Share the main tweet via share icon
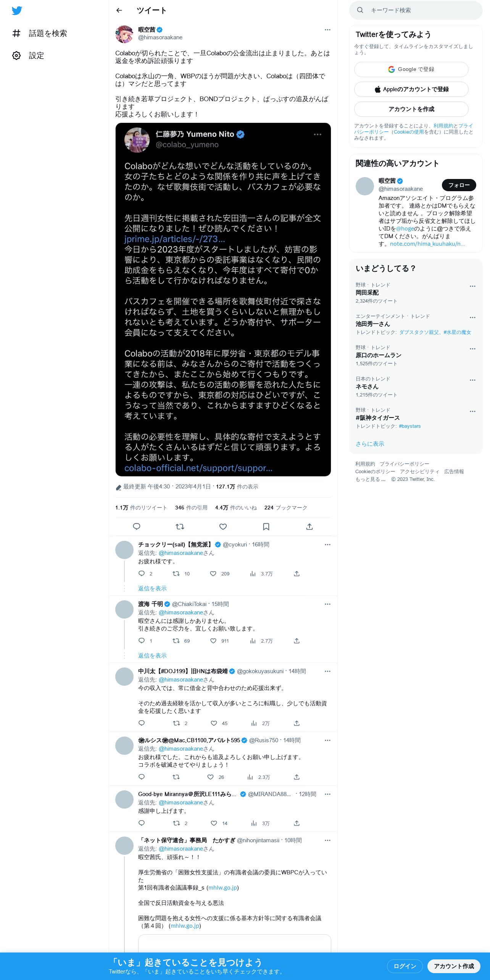Image resolution: width=490 pixels, height=980 pixels. click(309, 527)
